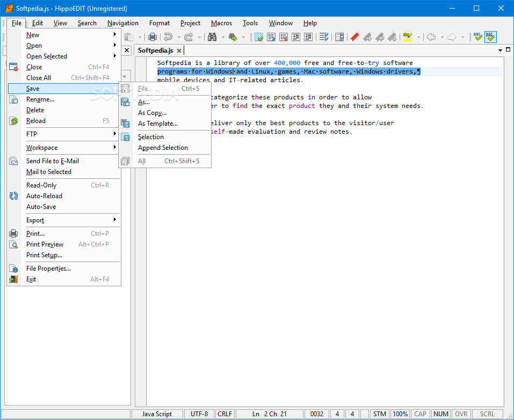Toggle the show whitespace checkered icon
This screenshot has height=420, width=514.
click(259, 37)
